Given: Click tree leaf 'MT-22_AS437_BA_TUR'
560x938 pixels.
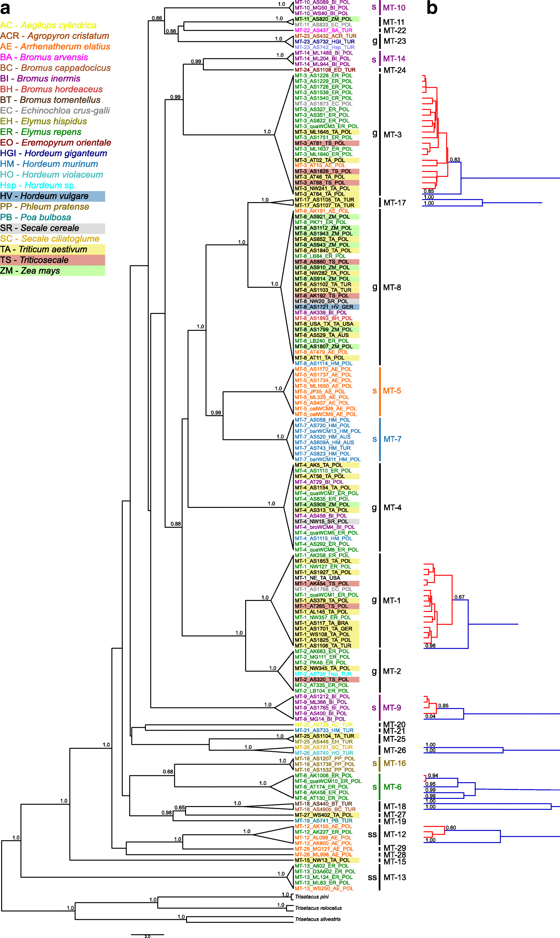Looking at the screenshot, I should (324, 30).
